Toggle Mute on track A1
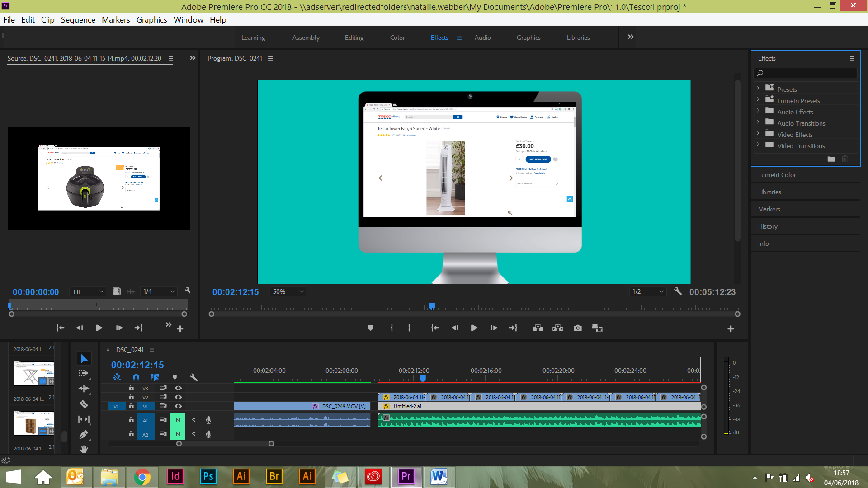This screenshot has width=868, height=488. (178, 420)
